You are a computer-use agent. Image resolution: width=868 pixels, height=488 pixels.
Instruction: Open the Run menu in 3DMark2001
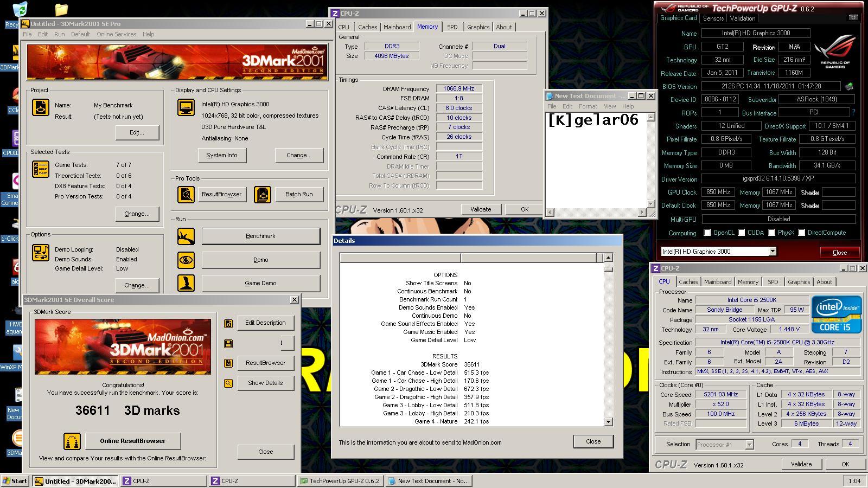[60, 34]
